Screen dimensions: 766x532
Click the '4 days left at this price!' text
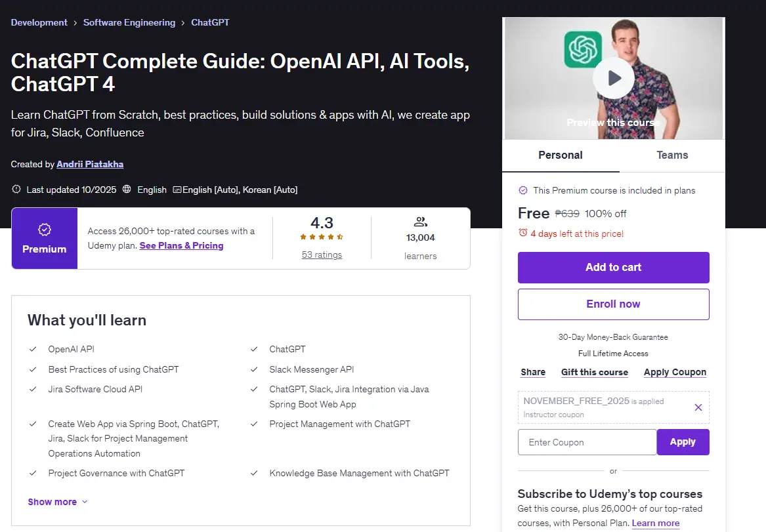[577, 234]
